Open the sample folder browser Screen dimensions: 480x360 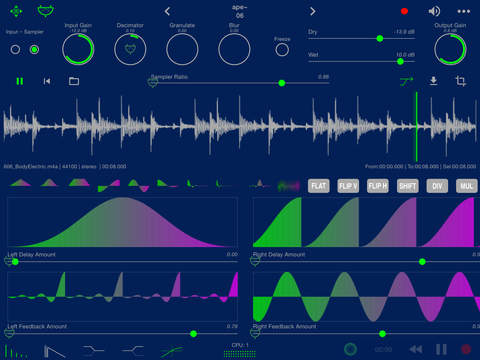(x=74, y=81)
